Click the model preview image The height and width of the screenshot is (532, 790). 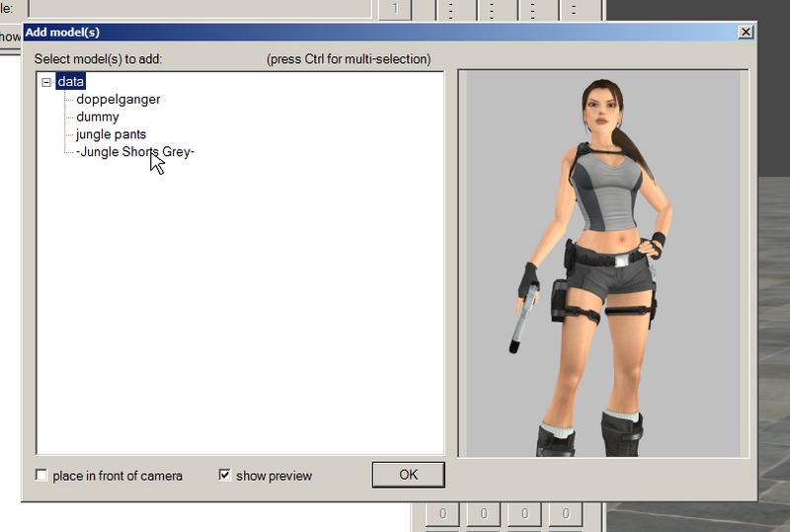603,264
